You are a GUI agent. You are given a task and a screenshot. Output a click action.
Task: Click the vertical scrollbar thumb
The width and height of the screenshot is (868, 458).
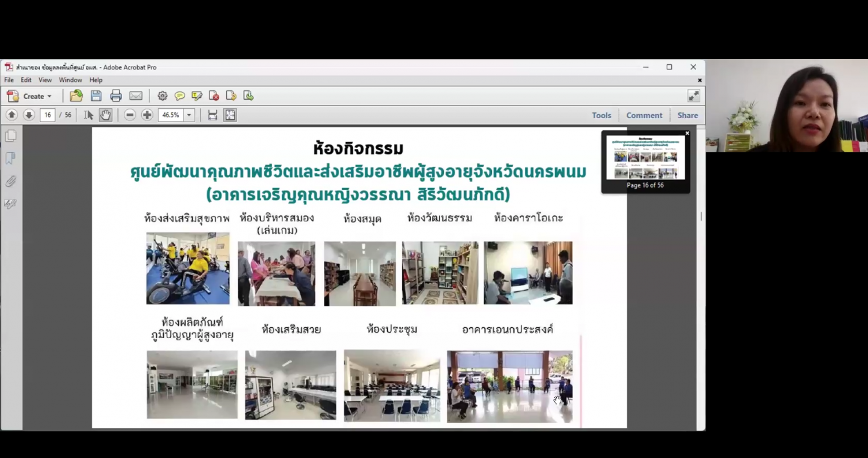click(x=701, y=216)
